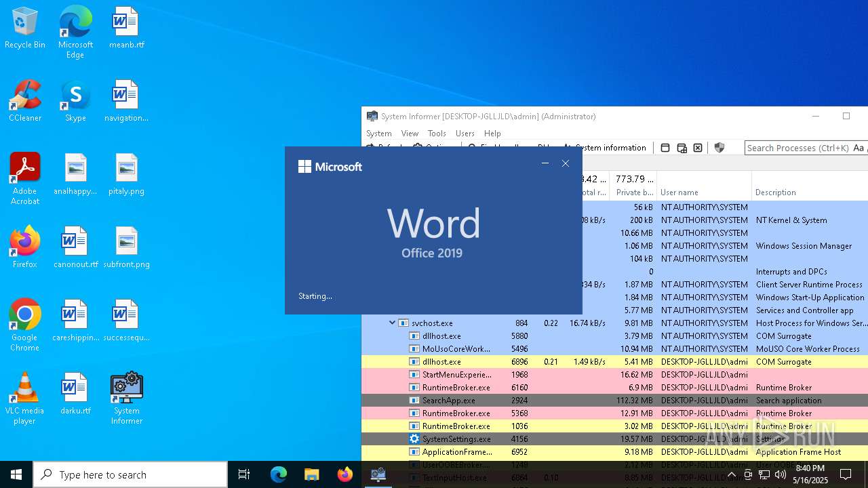868x488 pixels.
Task: Open CCleaner desktop shortcut
Action: pyautogui.click(x=25, y=102)
